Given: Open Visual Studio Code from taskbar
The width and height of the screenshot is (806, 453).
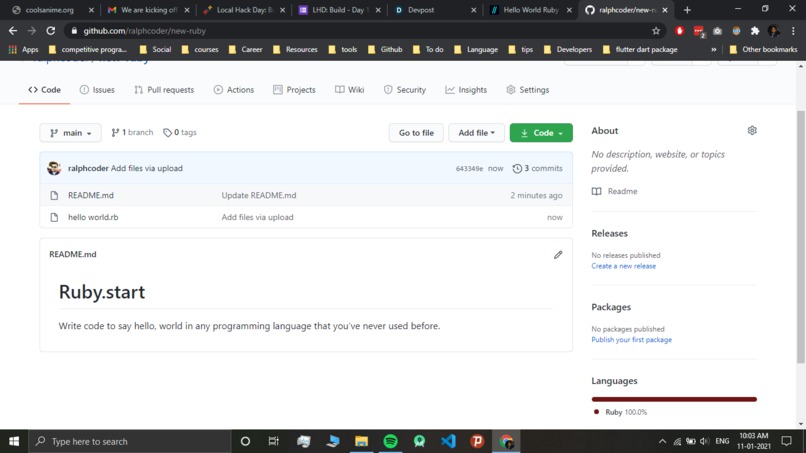Looking at the screenshot, I should tap(448, 441).
